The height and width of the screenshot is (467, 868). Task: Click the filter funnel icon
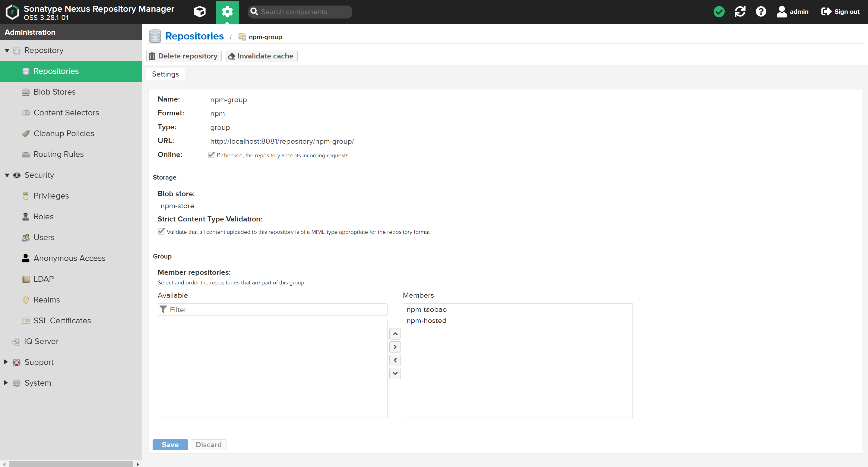click(163, 309)
